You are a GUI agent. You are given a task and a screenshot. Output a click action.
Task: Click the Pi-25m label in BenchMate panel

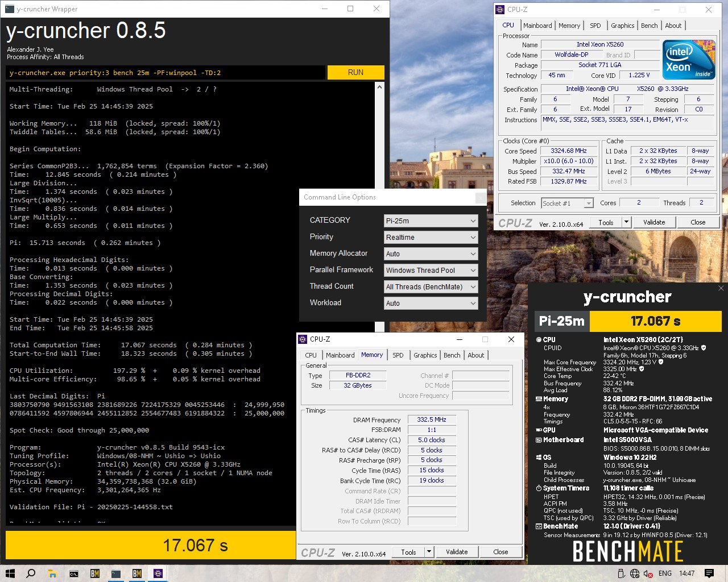pos(562,321)
